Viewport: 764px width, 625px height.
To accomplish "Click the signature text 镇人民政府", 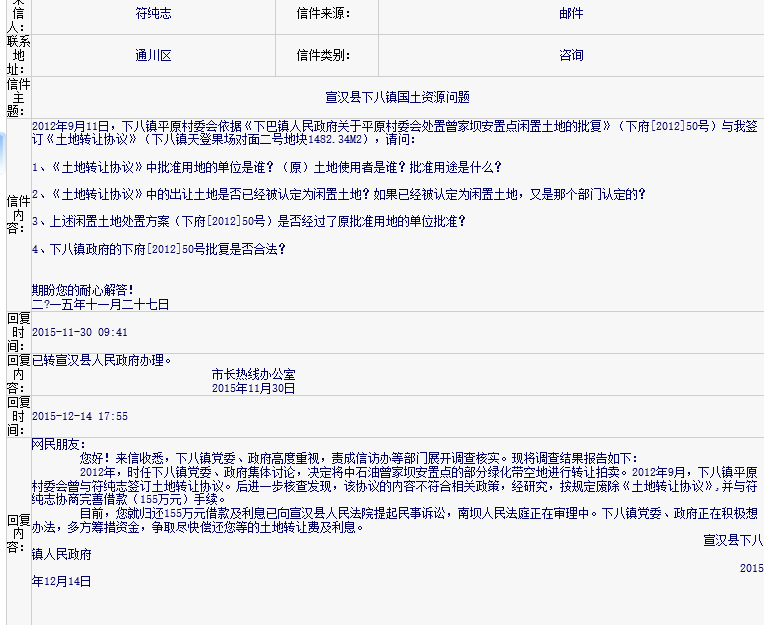I will pos(62,554).
